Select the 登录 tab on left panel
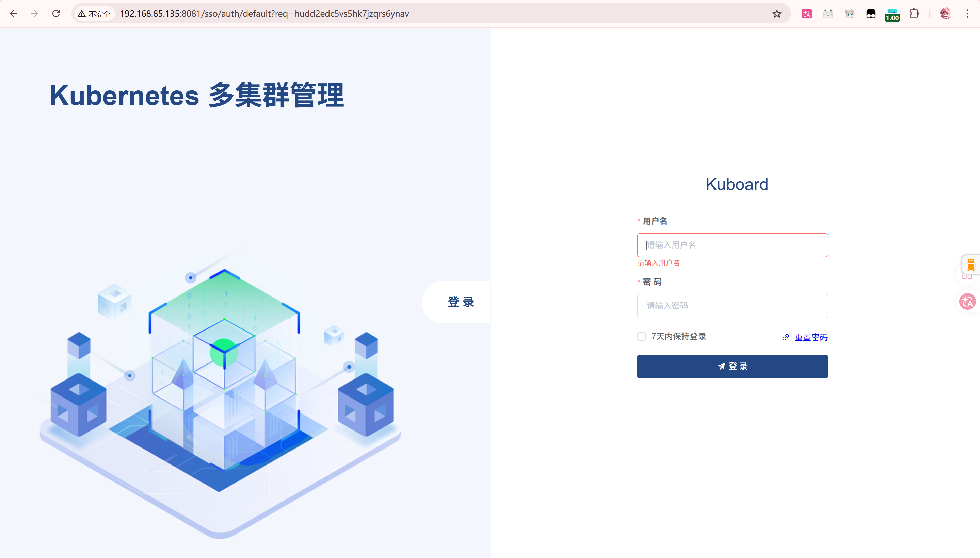This screenshot has width=980, height=558. (460, 302)
